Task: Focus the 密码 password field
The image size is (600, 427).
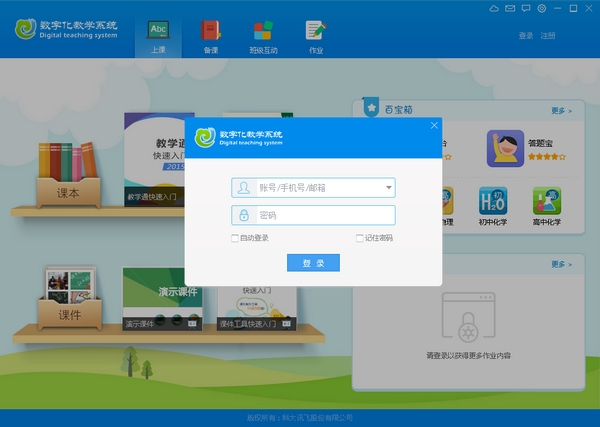Action: [313, 215]
